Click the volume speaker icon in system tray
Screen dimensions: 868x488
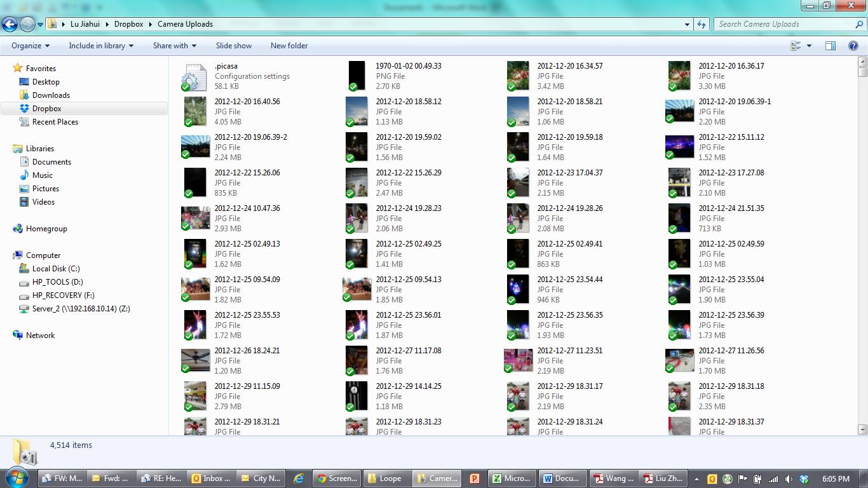point(789,479)
